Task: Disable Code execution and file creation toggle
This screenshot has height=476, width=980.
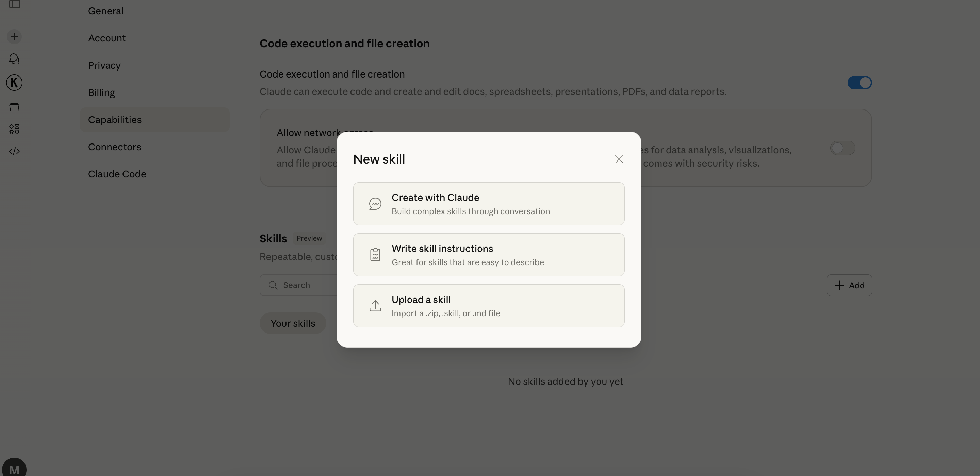Action: coord(860,83)
